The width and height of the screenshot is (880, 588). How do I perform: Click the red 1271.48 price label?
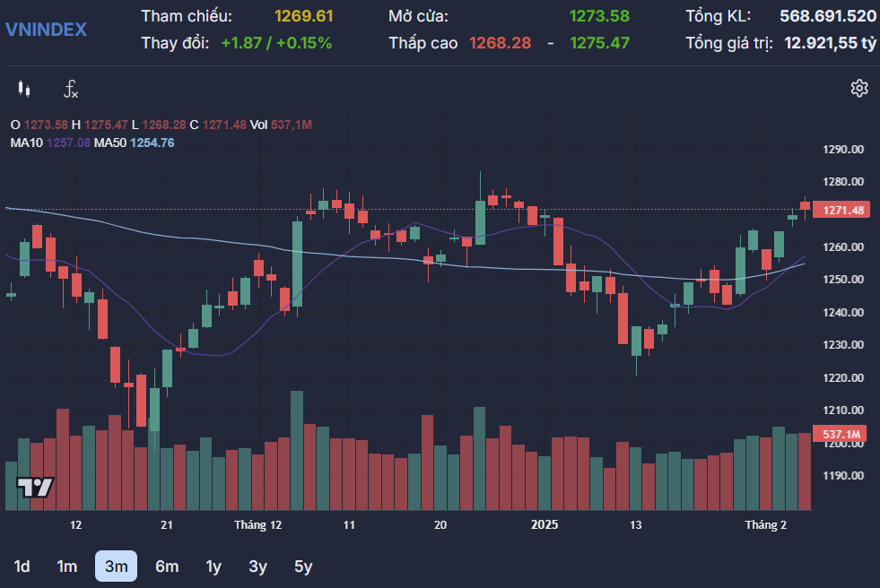pyautogui.click(x=842, y=210)
